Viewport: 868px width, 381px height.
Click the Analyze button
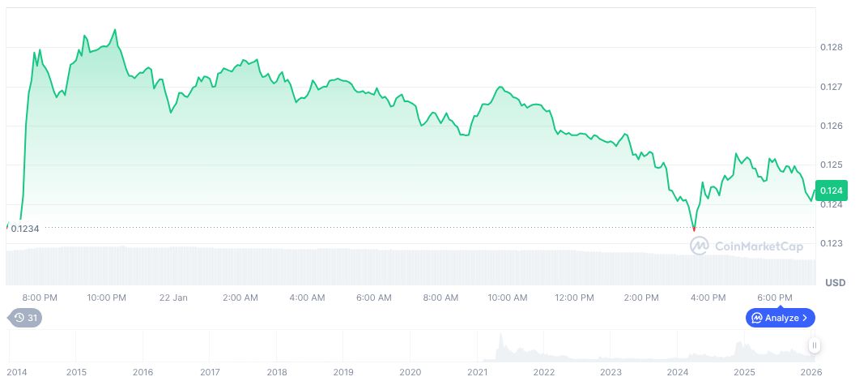[x=780, y=318]
